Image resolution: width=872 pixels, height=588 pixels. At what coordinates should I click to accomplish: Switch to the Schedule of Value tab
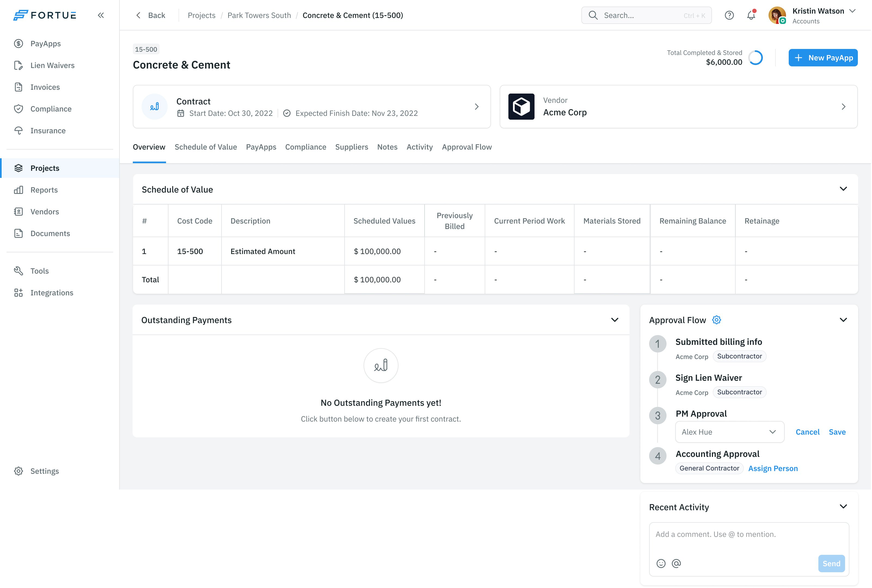[206, 147]
